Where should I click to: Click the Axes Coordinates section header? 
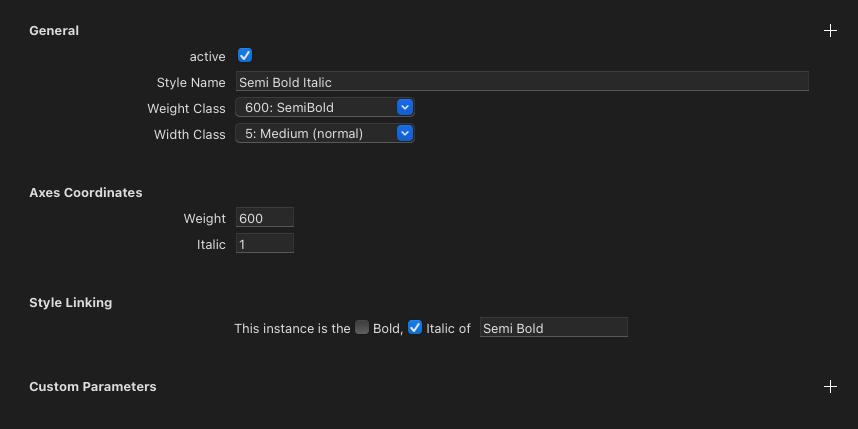(x=86, y=193)
